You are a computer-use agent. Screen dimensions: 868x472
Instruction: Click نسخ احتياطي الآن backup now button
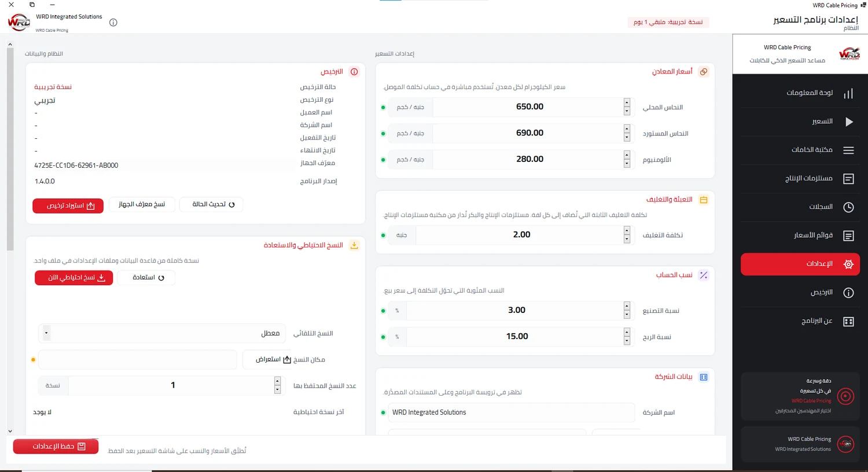73,278
